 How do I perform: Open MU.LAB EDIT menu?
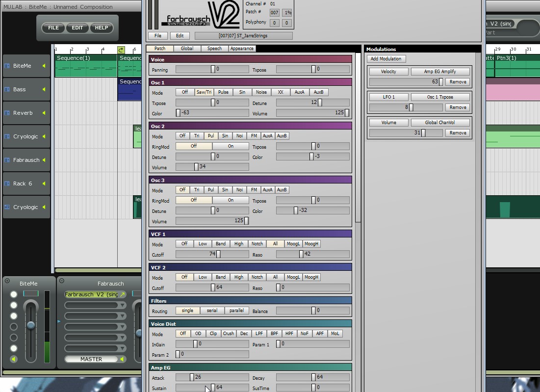coord(77,28)
